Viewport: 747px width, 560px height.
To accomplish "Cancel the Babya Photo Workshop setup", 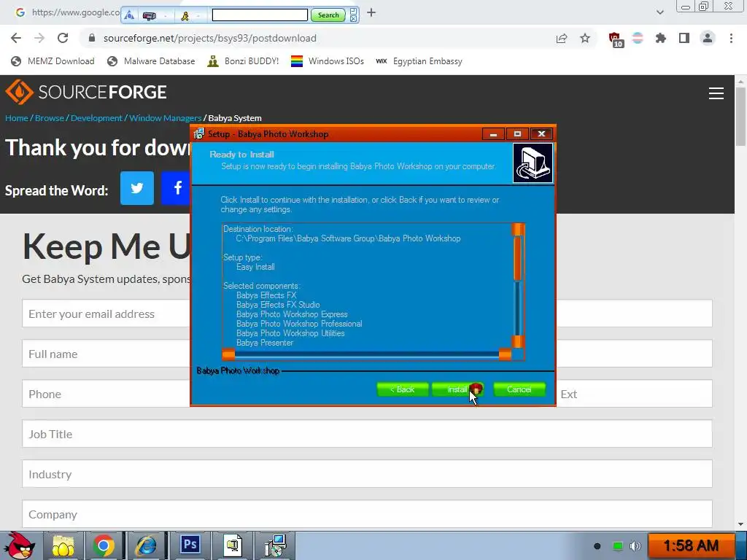I will (x=519, y=389).
